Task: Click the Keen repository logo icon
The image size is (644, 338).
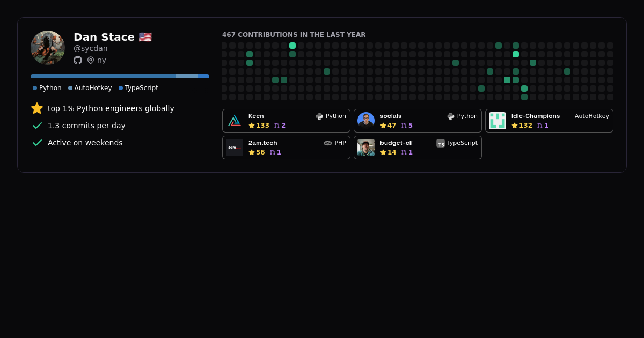Action: [x=235, y=121]
